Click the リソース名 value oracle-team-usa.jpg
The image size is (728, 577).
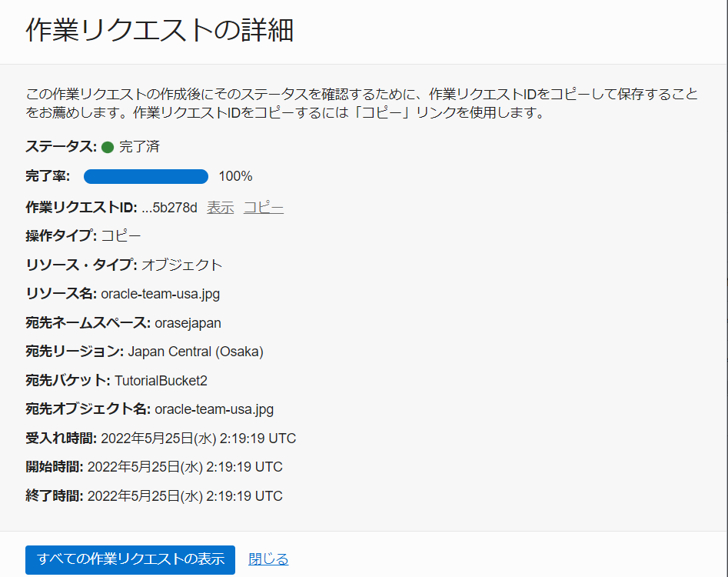tap(160, 294)
